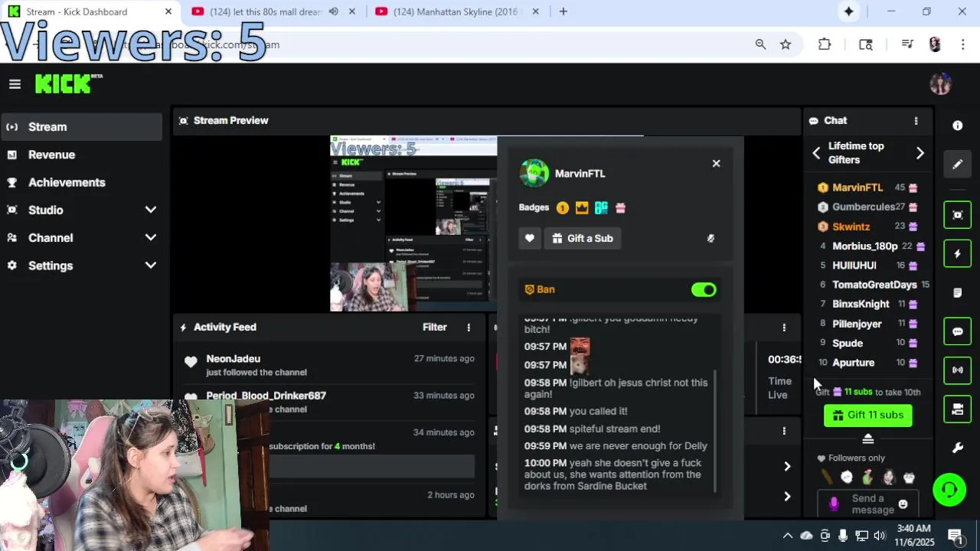Expand the Settings sidebar section
980x551 pixels.
pyautogui.click(x=81, y=266)
